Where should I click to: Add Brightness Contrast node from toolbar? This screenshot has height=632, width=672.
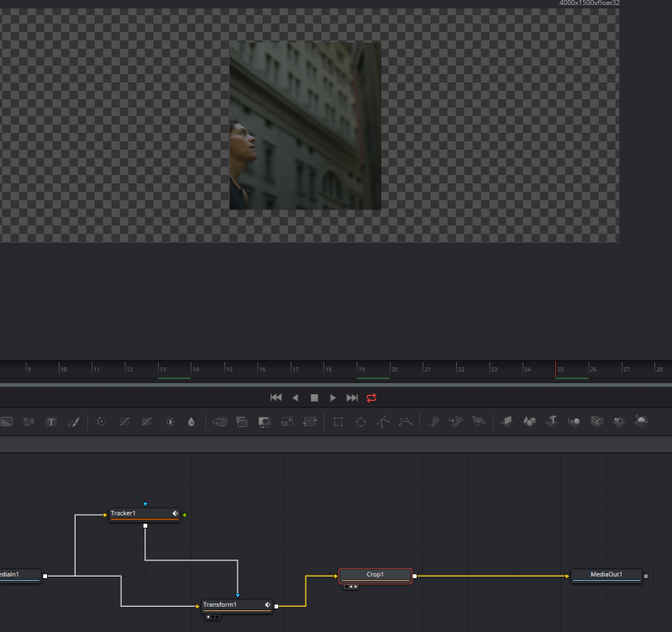[x=171, y=421]
